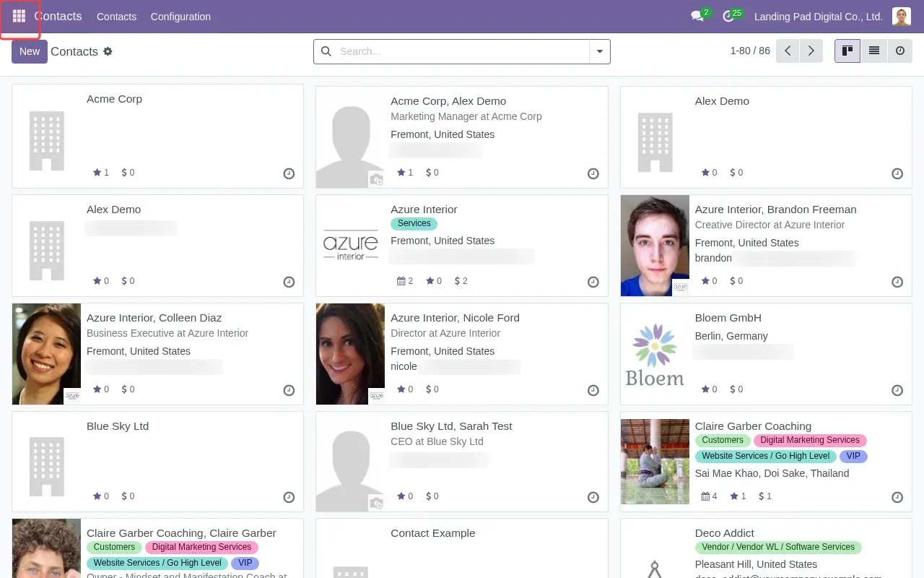Open the Contacts menu item

116,17
